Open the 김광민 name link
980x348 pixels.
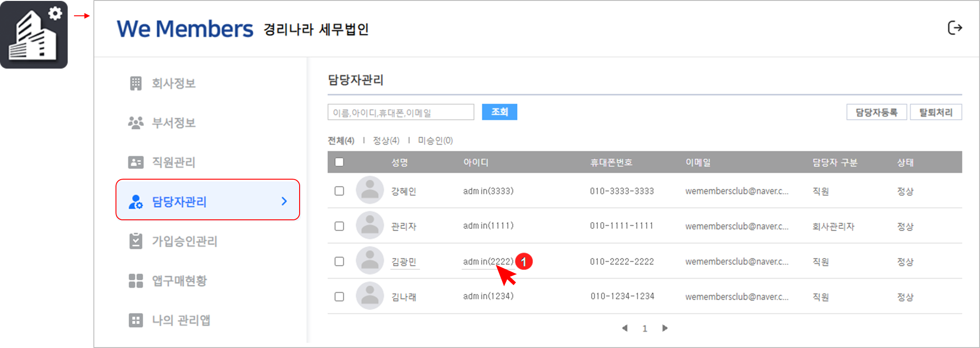404,262
